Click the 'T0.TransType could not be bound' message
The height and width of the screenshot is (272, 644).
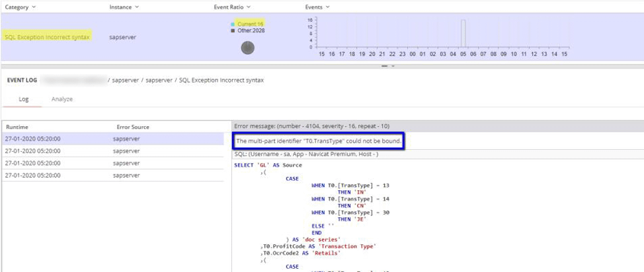pyautogui.click(x=319, y=141)
